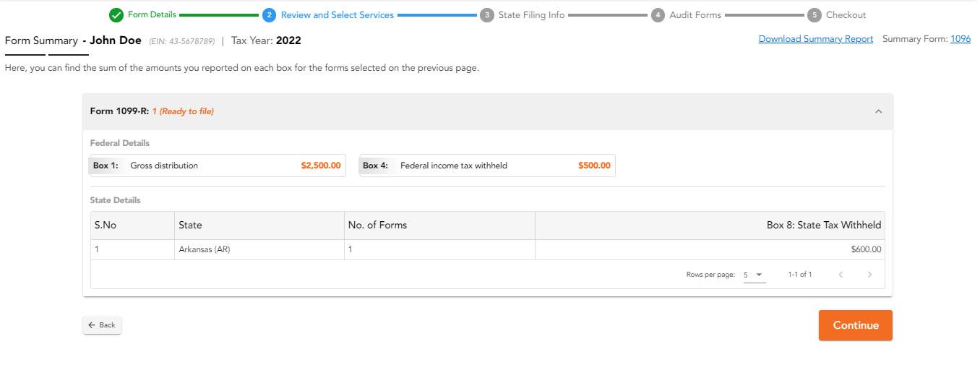The height and width of the screenshot is (391, 980).
Task: Click step 4 Audit Forms circle
Action: (x=658, y=14)
